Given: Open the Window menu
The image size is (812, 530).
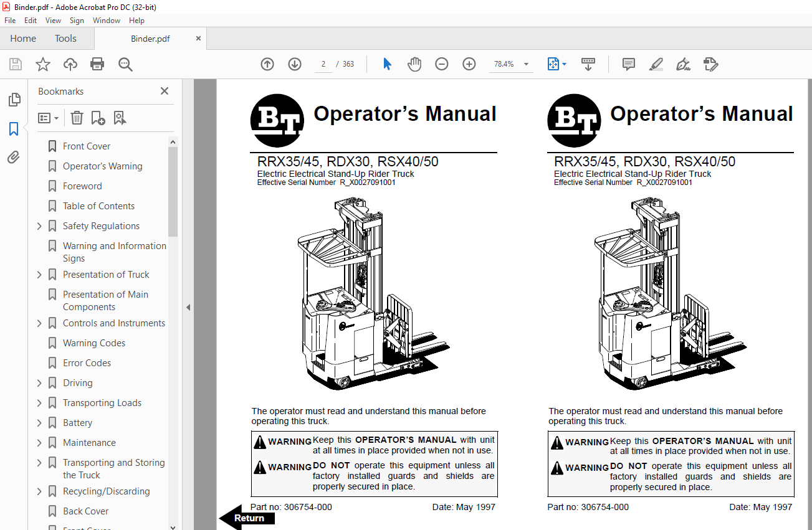Looking at the screenshot, I should [107, 21].
